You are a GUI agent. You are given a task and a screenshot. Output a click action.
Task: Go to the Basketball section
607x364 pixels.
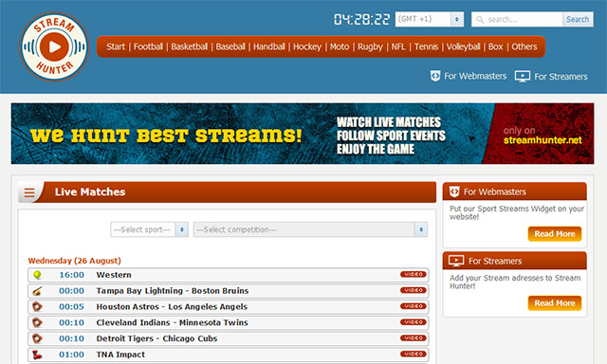(x=190, y=46)
